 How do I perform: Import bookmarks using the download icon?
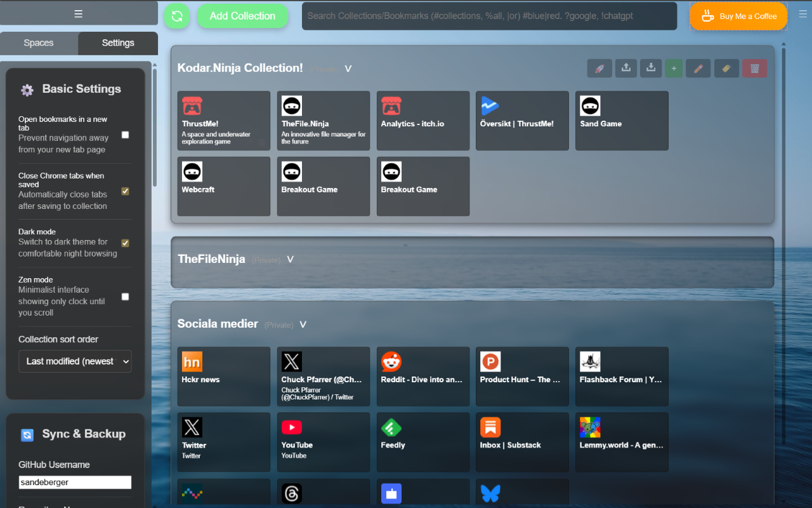(x=650, y=68)
